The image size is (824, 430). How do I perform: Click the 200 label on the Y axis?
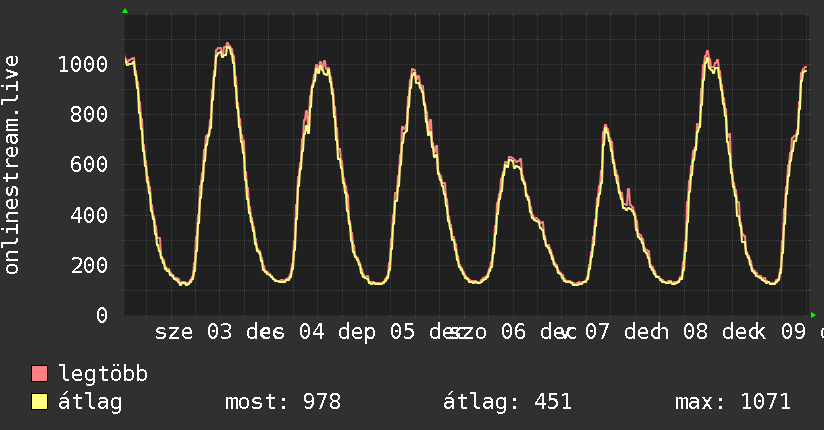click(90, 265)
